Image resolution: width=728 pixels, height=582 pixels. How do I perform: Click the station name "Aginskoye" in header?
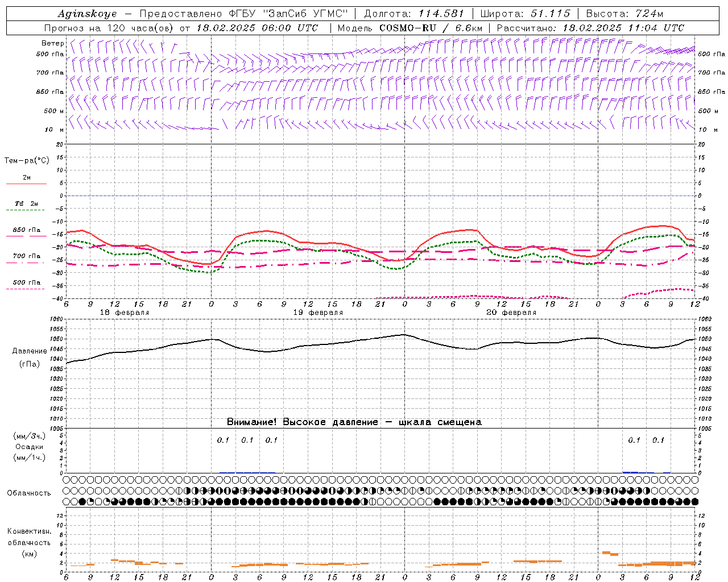click(87, 14)
